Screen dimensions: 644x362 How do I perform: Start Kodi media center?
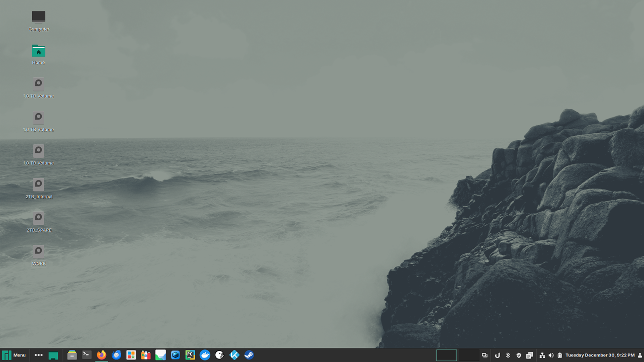click(x=234, y=355)
